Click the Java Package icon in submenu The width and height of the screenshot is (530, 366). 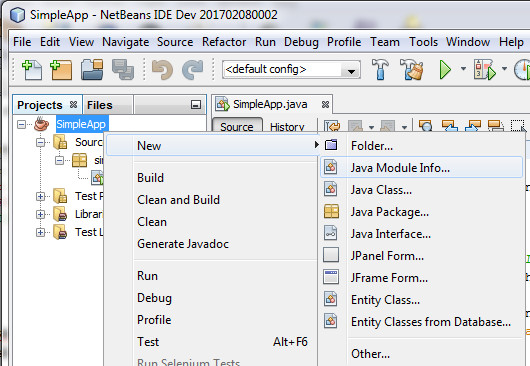(x=331, y=212)
